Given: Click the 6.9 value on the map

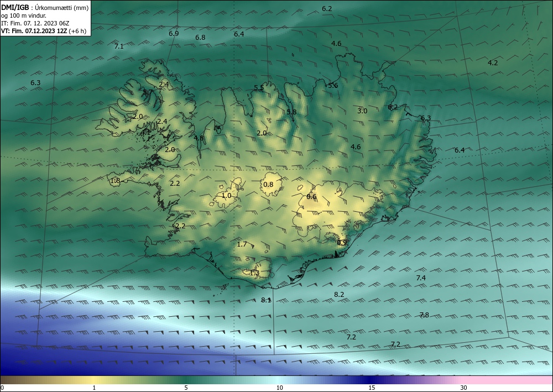Looking at the screenshot, I should pyautogui.click(x=174, y=34).
